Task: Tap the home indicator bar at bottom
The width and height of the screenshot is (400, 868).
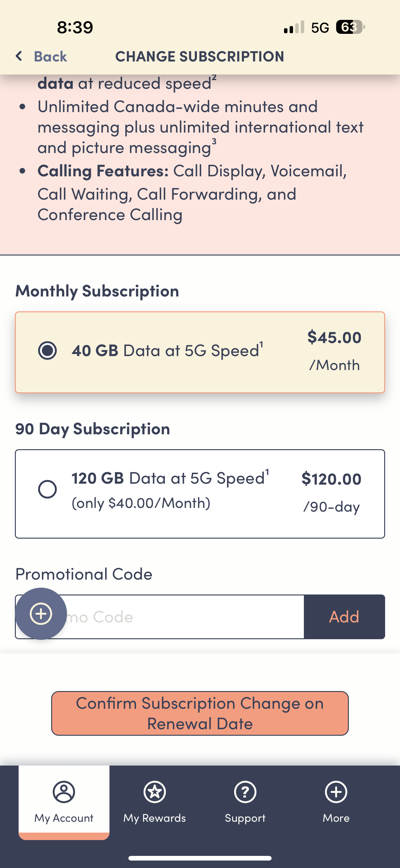Action: [x=200, y=857]
